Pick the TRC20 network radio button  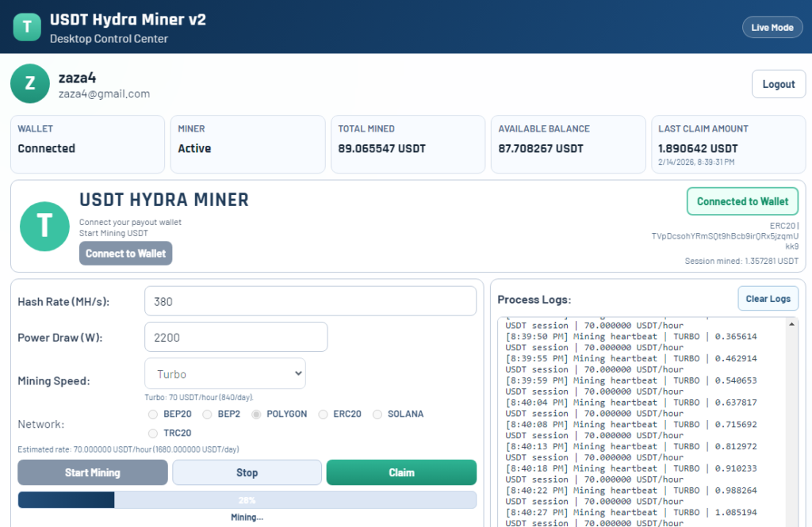pos(153,433)
